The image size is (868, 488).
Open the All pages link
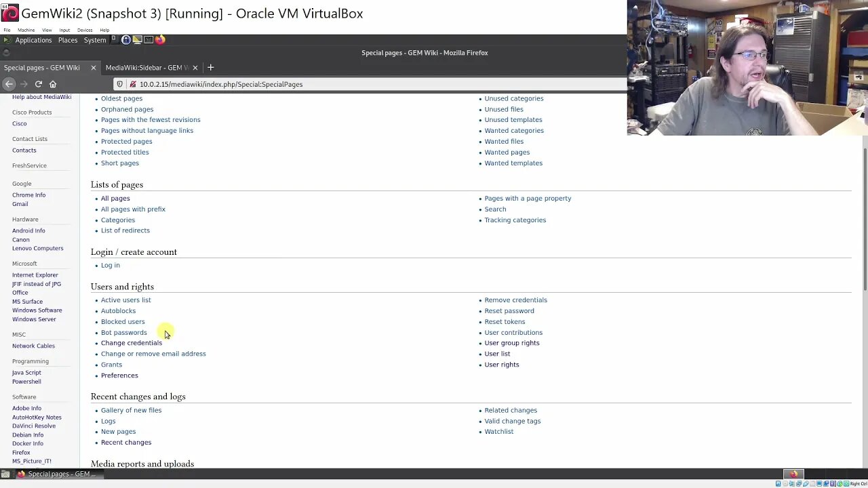click(115, 199)
